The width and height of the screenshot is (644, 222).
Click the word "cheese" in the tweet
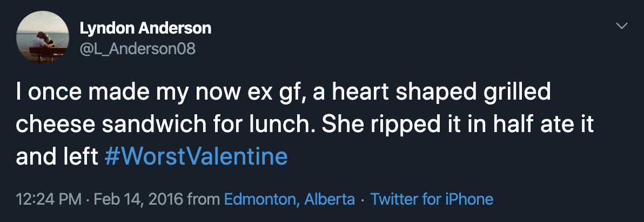click(x=49, y=125)
